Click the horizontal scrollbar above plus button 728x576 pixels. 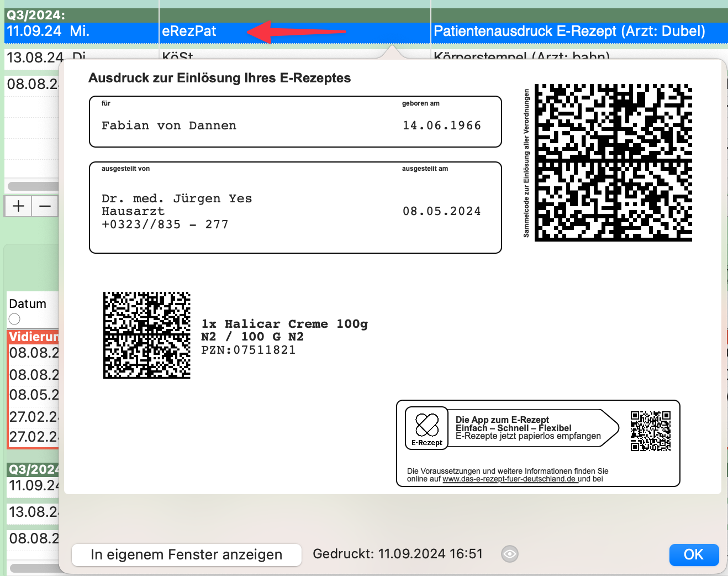pyautogui.click(x=33, y=186)
